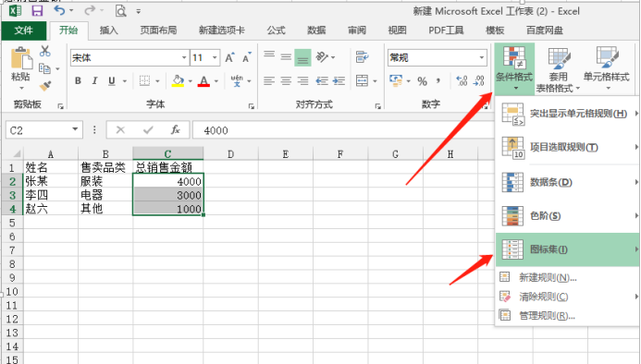Expand the Font group dialog launcher

click(251, 106)
